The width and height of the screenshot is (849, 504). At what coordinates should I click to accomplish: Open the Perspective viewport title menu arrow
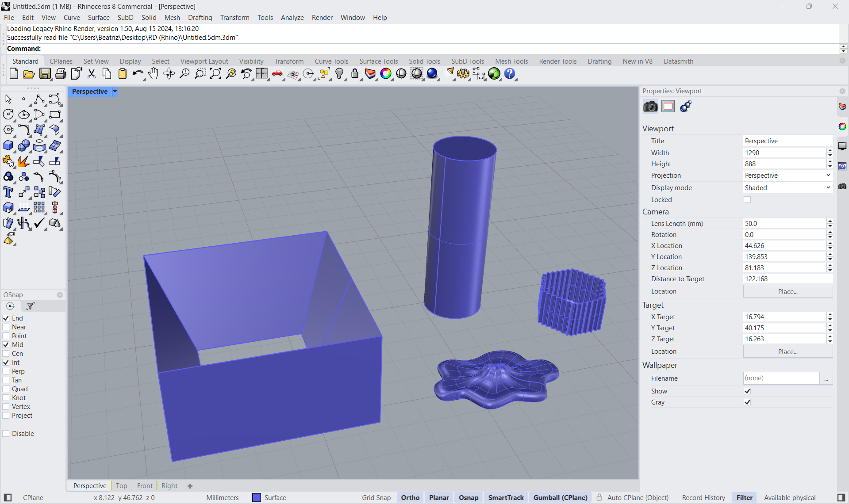pyautogui.click(x=115, y=92)
